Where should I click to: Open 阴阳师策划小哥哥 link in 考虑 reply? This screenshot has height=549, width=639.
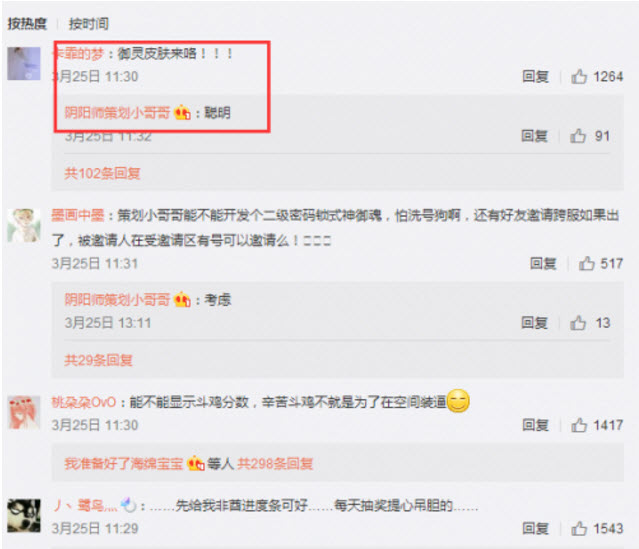pyautogui.click(x=117, y=300)
